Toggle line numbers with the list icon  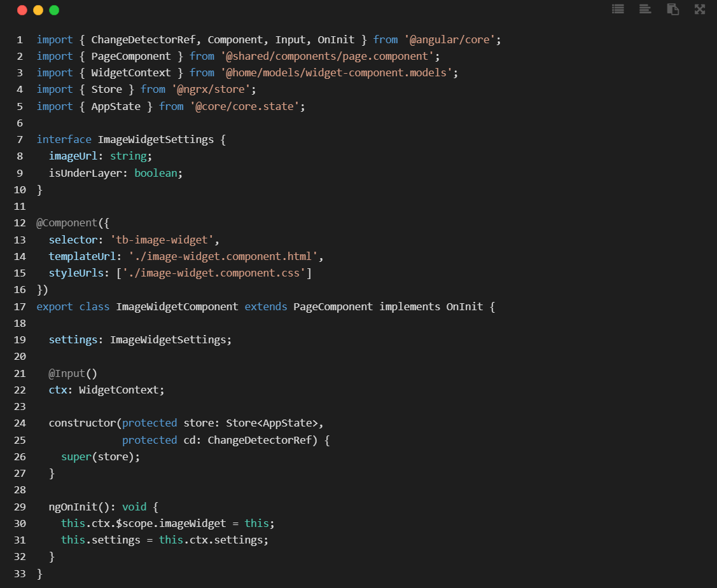click(618, 9)
